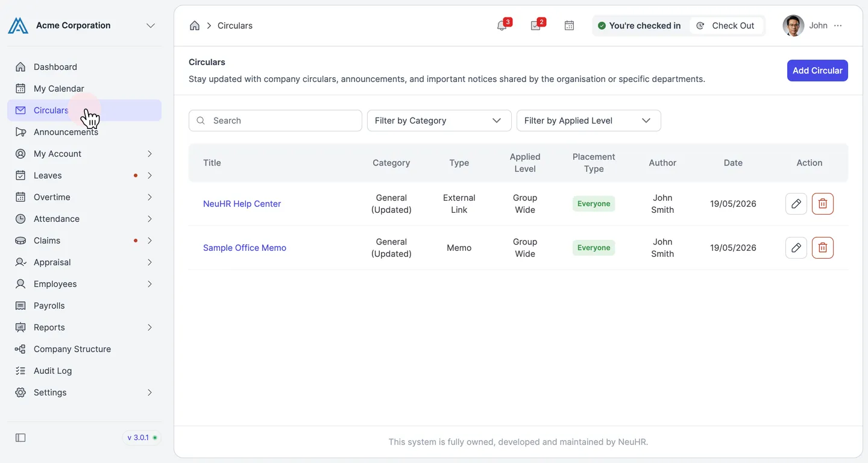This screenshot has height=463, width=868.
Task: Expand the Appraisal submenu chevron
Action: [149, 262]
